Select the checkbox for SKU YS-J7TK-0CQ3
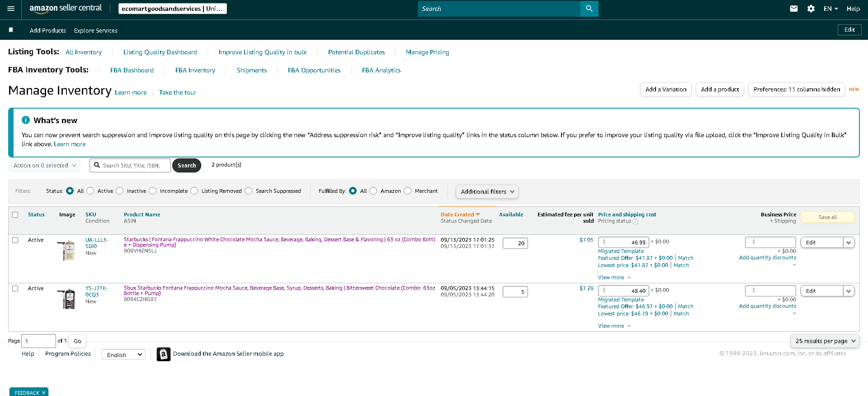This screenshot has height=396, width=868. 15,289
